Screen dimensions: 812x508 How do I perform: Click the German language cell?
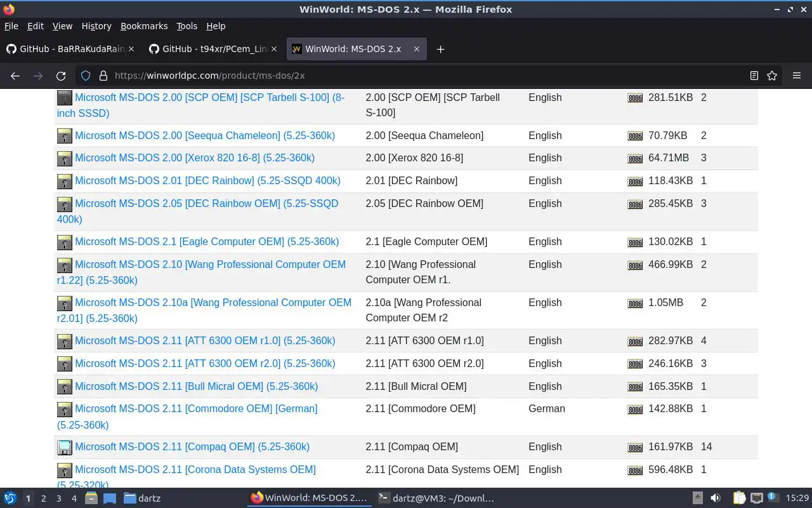(547, 409)
